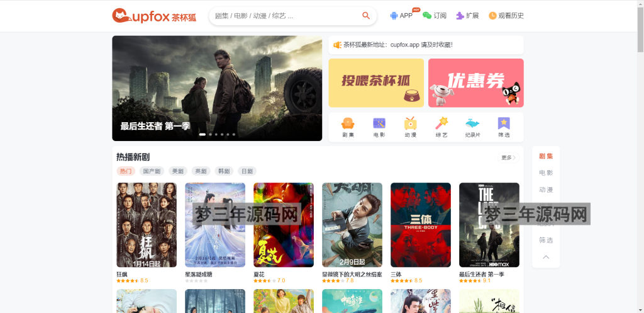Open the 优惠券 coupon banner

coord(476,83)
